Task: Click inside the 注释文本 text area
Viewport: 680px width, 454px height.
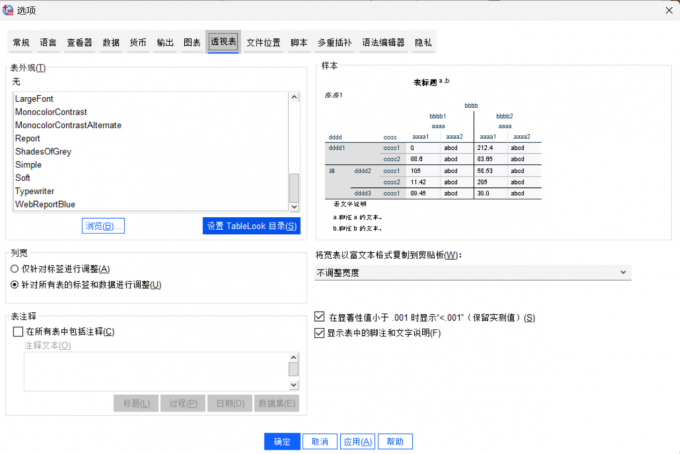Action: click(x=156, y=372)
